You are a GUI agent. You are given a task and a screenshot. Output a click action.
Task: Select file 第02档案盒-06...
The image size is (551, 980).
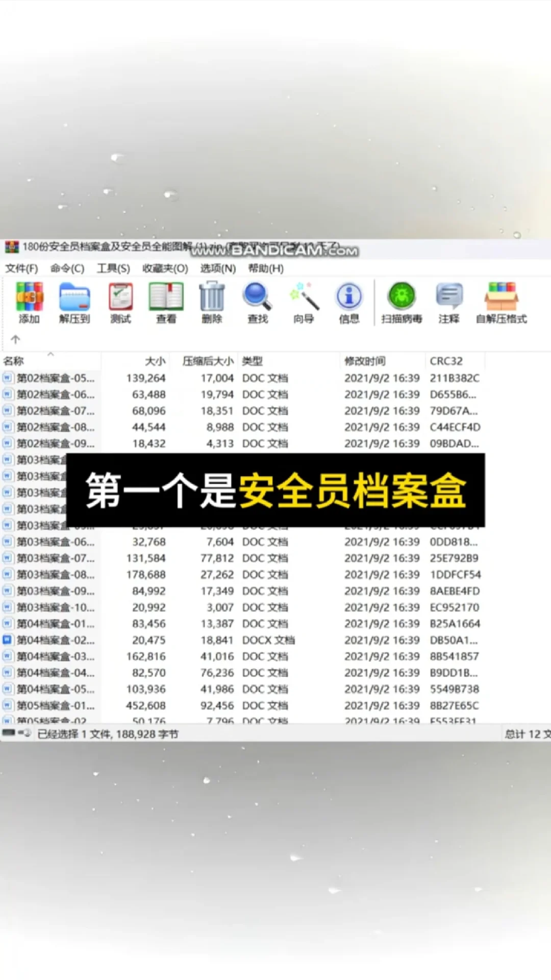[55, 395]
